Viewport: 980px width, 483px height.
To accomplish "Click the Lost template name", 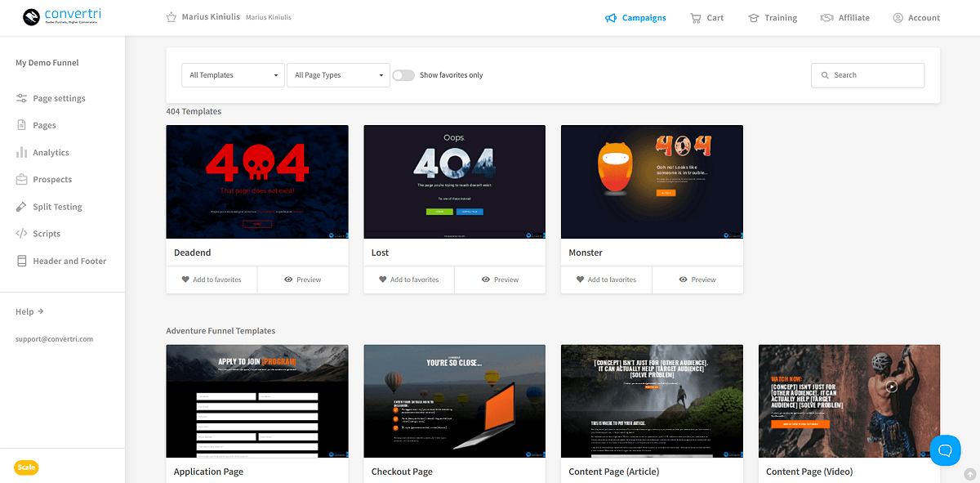I will pos(381,253).
